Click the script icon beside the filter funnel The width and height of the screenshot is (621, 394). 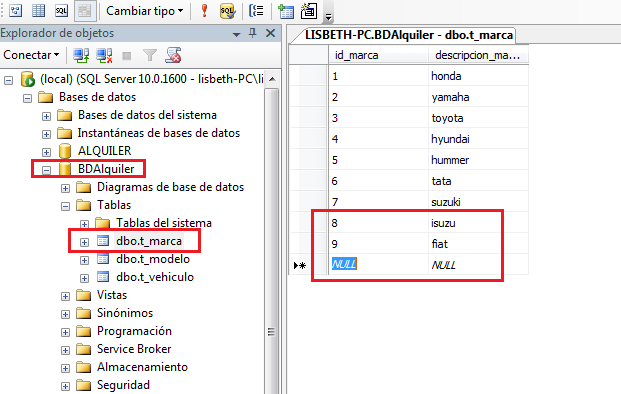click(173, 55)
